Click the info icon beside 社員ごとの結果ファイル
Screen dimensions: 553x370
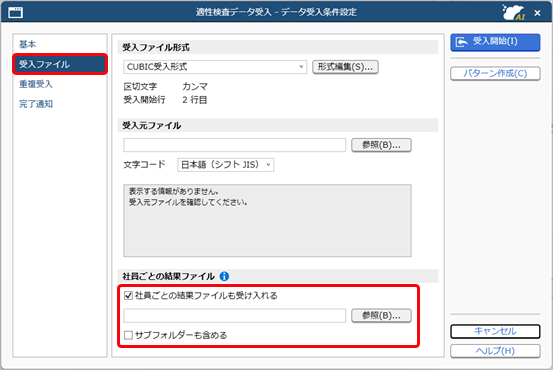coord(224,276)
